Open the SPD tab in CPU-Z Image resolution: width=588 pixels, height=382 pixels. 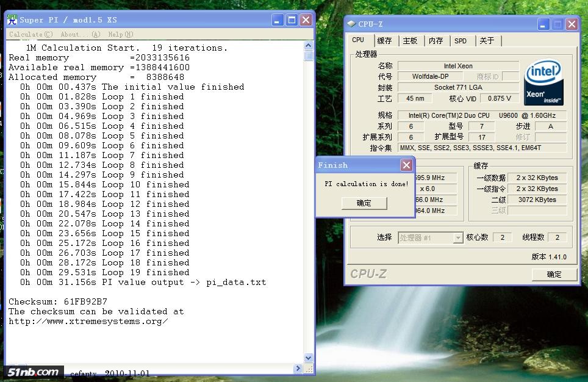[461, 40]
